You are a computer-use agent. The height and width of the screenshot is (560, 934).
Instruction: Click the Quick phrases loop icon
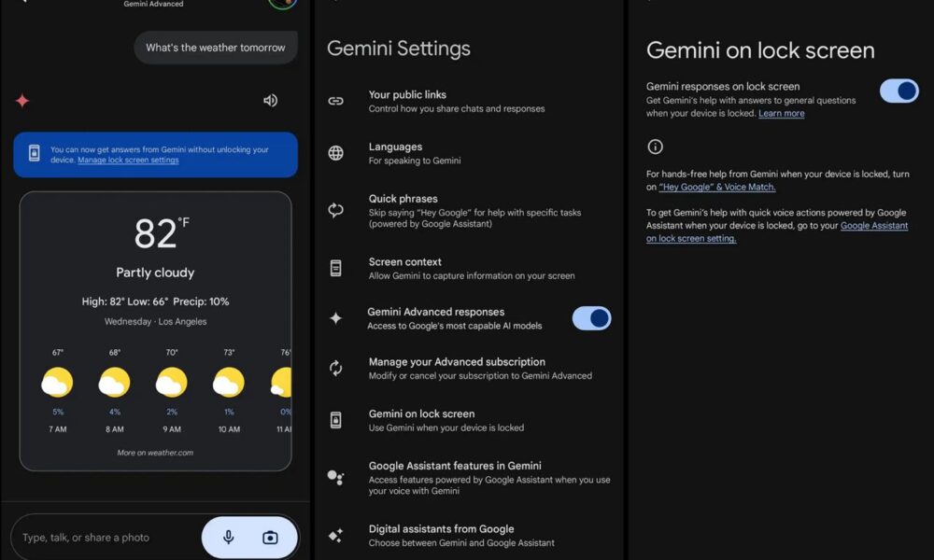click(336, 209)
